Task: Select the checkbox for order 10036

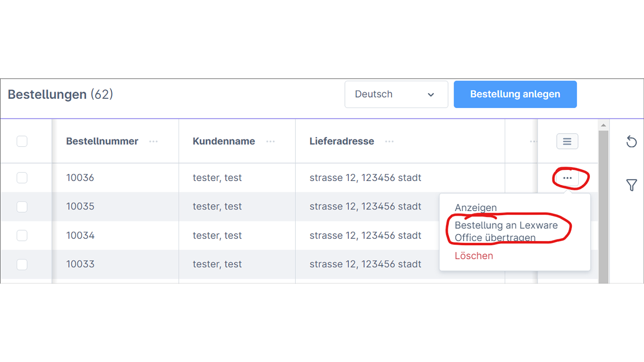Action: tap(22, 178)
